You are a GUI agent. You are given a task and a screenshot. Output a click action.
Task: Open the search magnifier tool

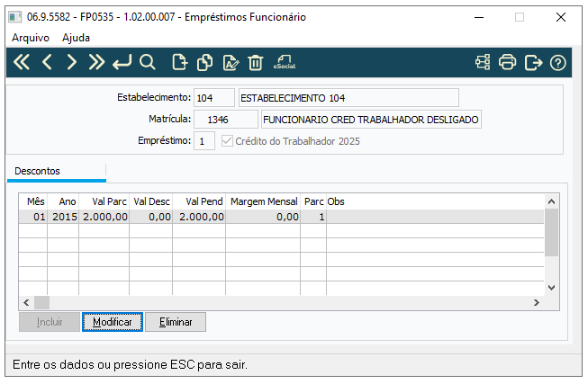click(x=148, y=62)
